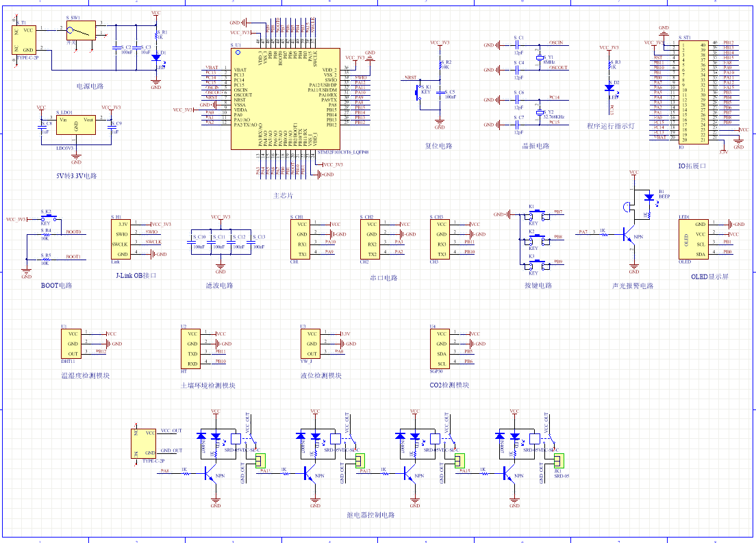The height and width of the screenshot is (543, 756).
Task: Select the K3 push-button symbol
Action: [x=535, y=264]
